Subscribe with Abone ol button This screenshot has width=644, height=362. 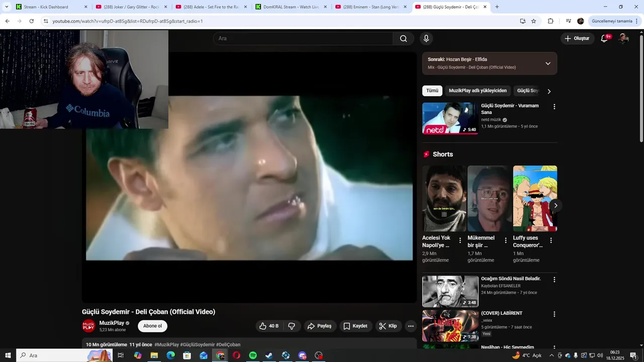click(152, 326)
